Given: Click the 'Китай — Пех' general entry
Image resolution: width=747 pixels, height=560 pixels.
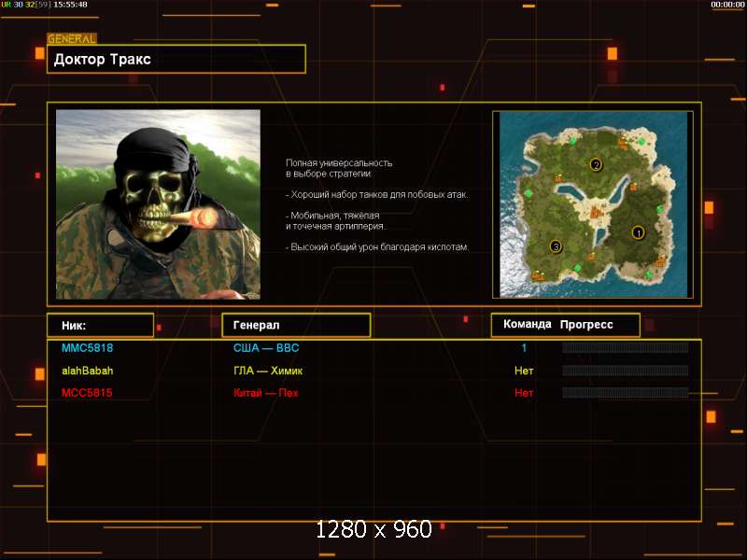Looking at the screenshot, I should pyautogui.click(x=266, y=393).
